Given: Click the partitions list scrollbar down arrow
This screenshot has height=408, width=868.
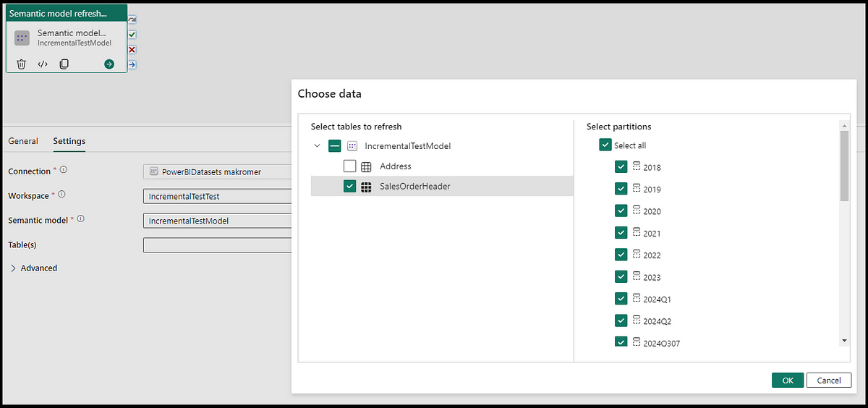Looking at the screenshot, I should (x=844, y=341).
